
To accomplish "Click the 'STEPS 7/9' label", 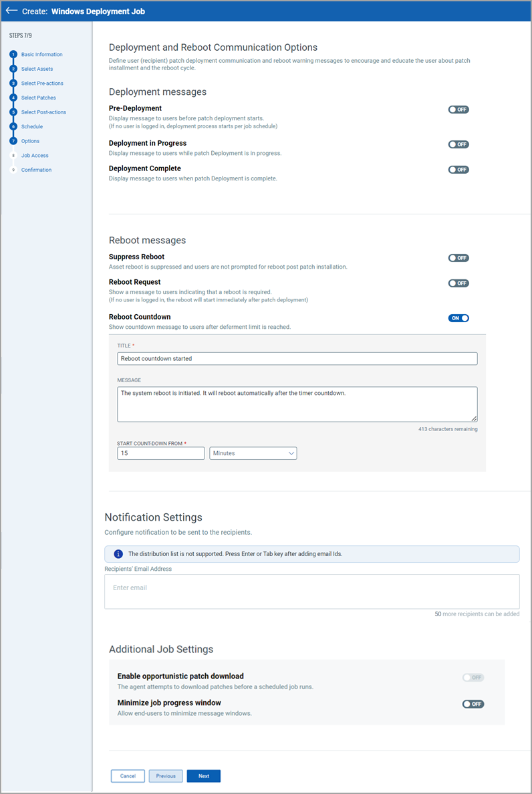I will pos(21,36).
